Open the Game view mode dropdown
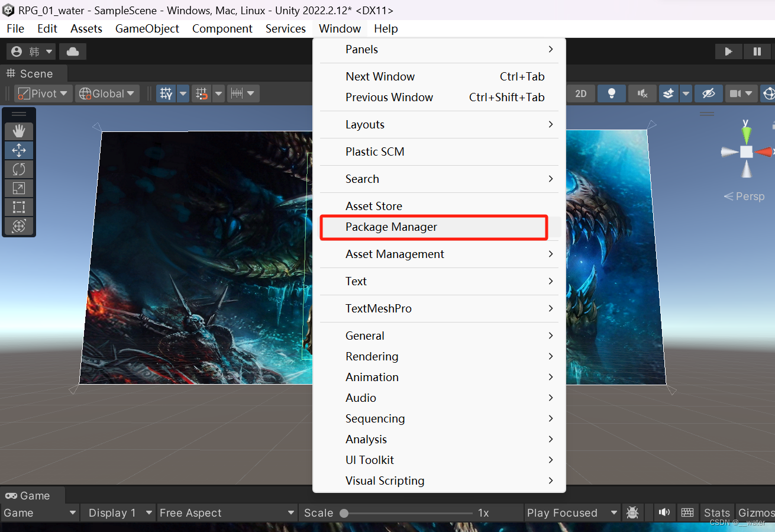This screenshot has width=775, height=532. [40, 512]
